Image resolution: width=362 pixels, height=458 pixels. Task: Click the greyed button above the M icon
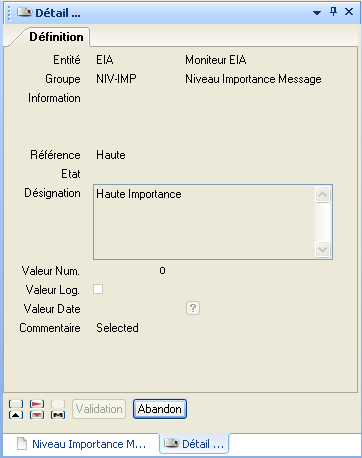[x=58, y=404]
